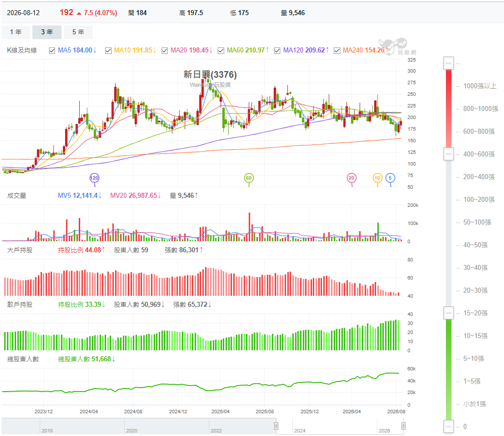Click the 總股東人數 51,668 value
Screen dimensions: 504x436
click(x=86, y=359)
